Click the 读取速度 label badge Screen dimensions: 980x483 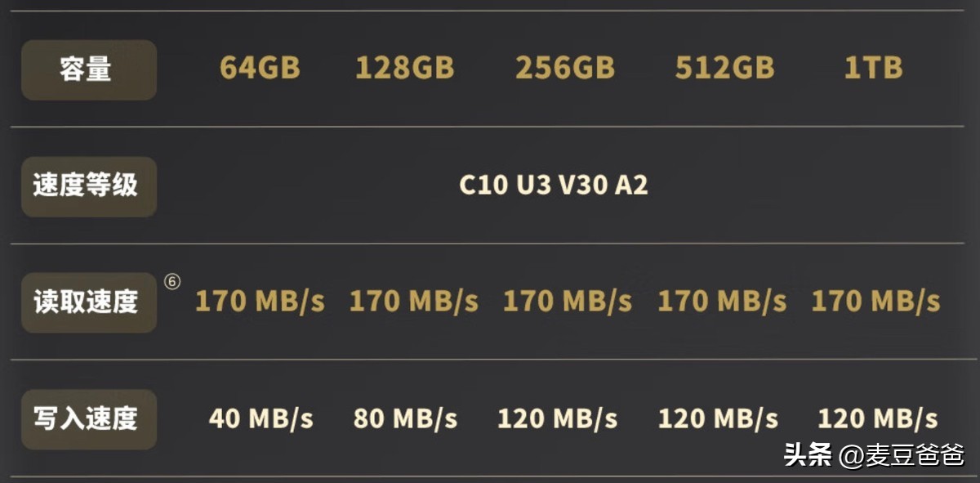(x=88, y=302)
